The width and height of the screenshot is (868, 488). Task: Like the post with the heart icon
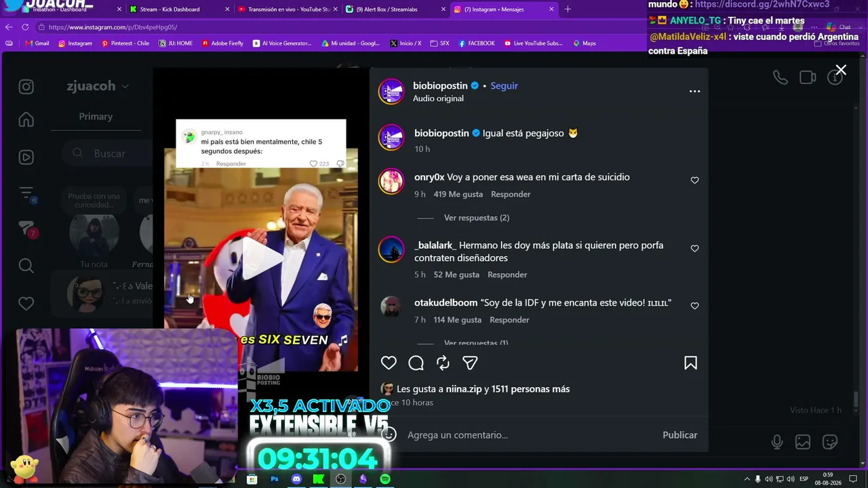(x=389, y=363)
